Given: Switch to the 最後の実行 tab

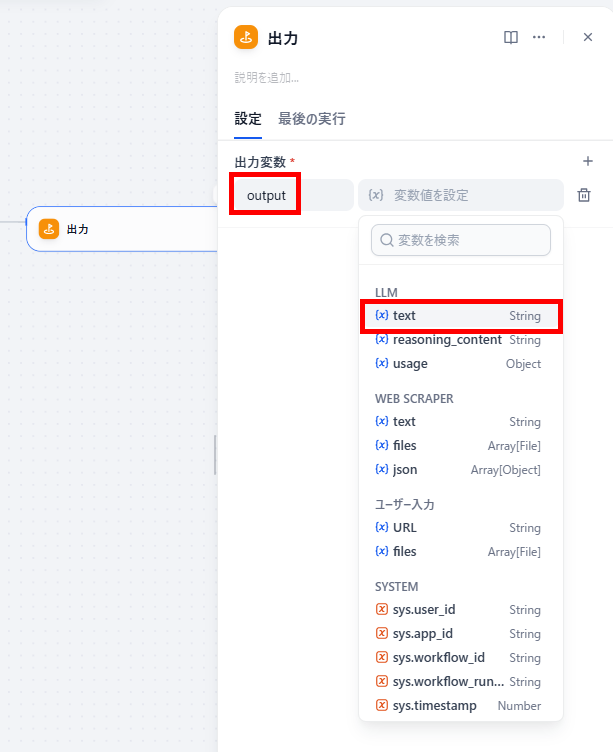Looking at the screenshot, I should (x=312, y=119).
